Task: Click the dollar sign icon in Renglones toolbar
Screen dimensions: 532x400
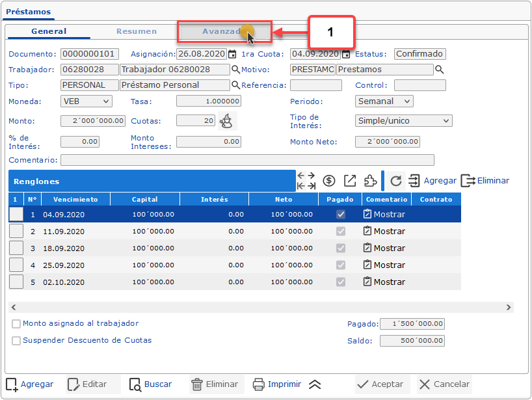Action: (x=329, y=181)
